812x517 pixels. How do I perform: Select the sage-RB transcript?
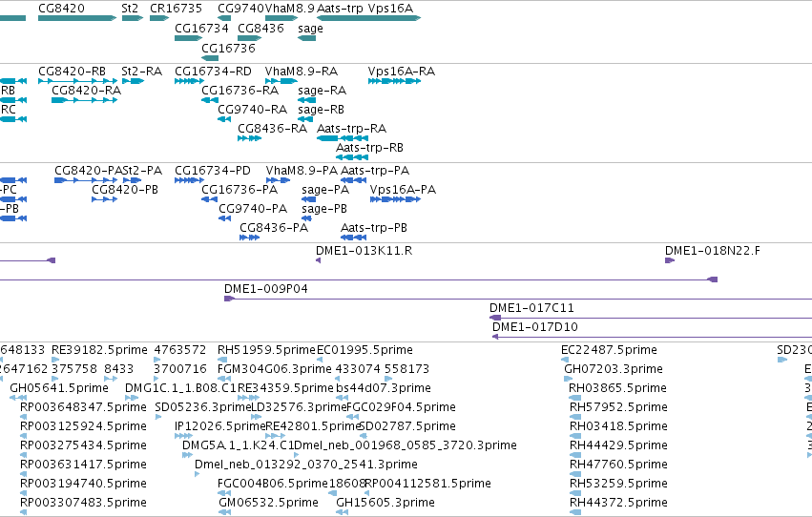pos(305,119)
